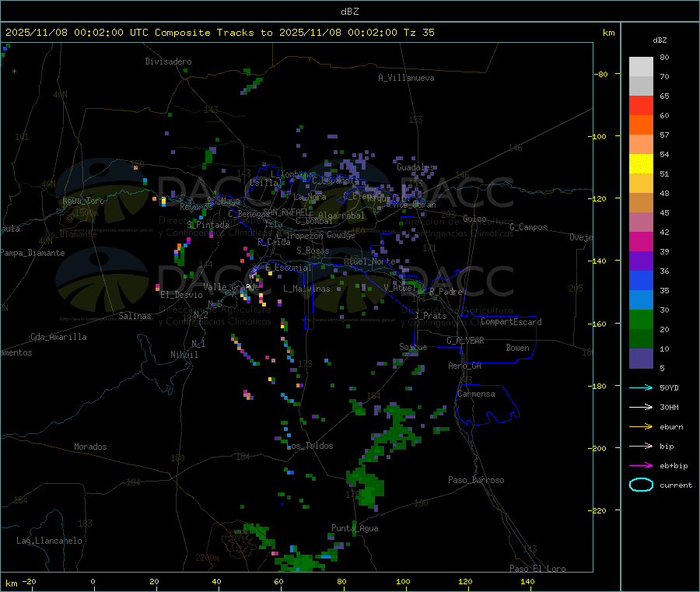Click the 30HM white arrow legend icon
Viewport: 700px width, 592px height.
click(x=641, y=407)
